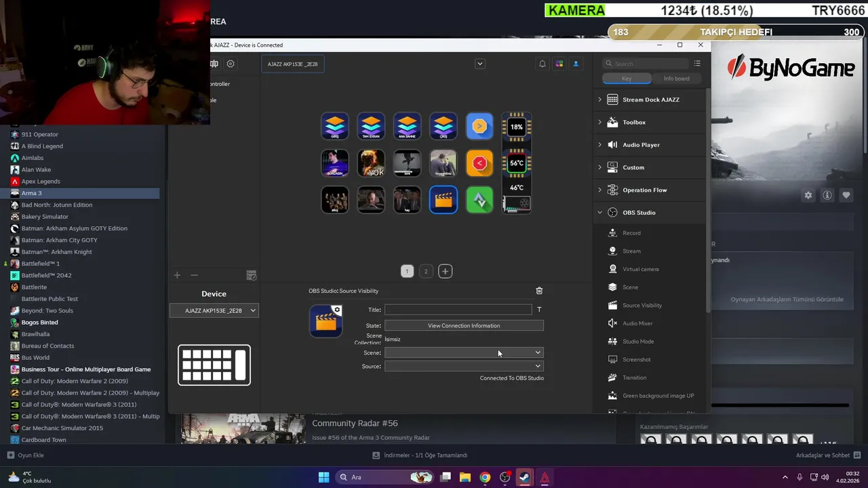The image size is (868, 488).
Task: Open the colorful store icon
Action: 559,64
